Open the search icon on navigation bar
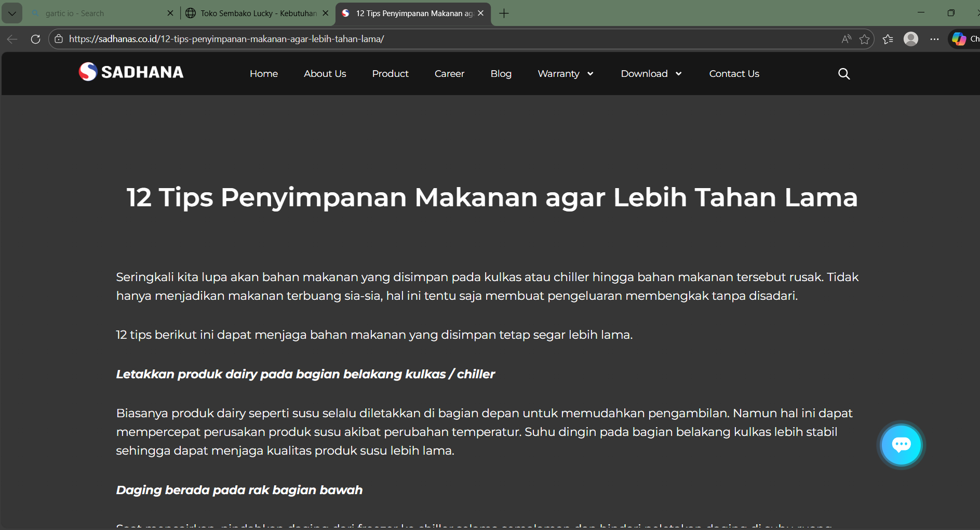The width and height of the screenshot is (980, 530). (844, 74)
